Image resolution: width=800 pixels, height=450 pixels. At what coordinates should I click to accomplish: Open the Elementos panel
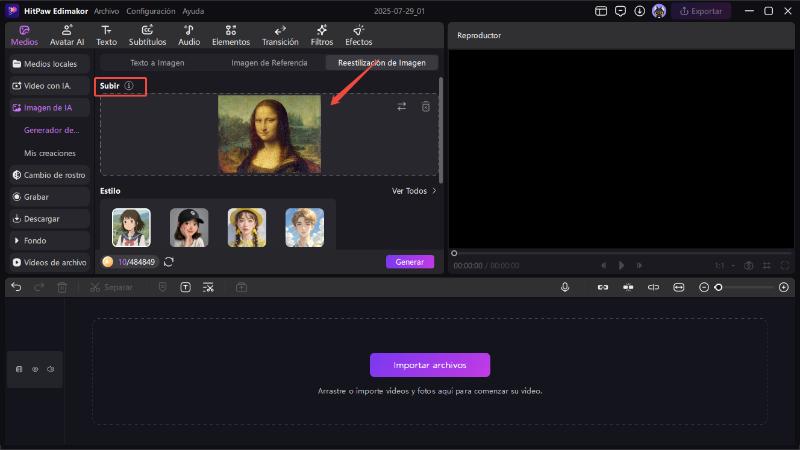tap(231, 35)
